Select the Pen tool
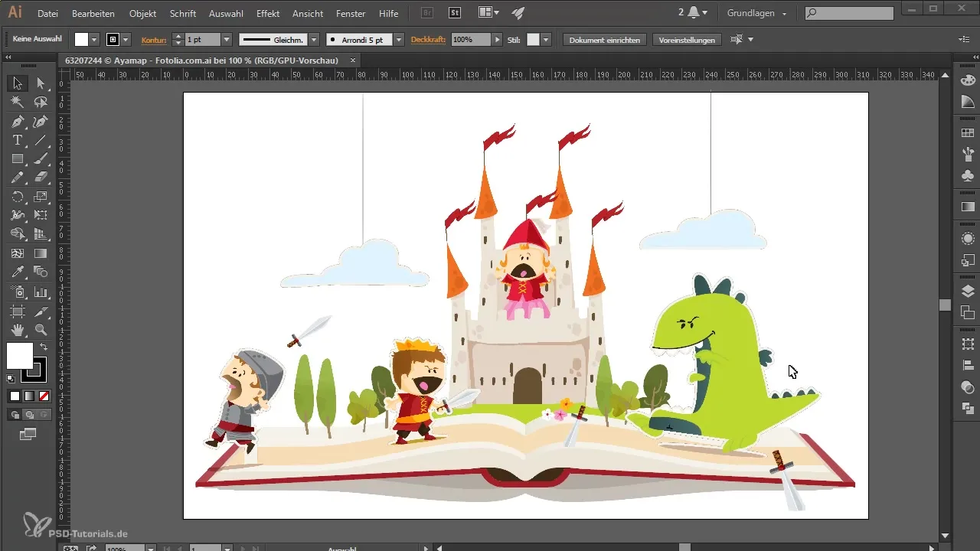 [x=17, y=122]
